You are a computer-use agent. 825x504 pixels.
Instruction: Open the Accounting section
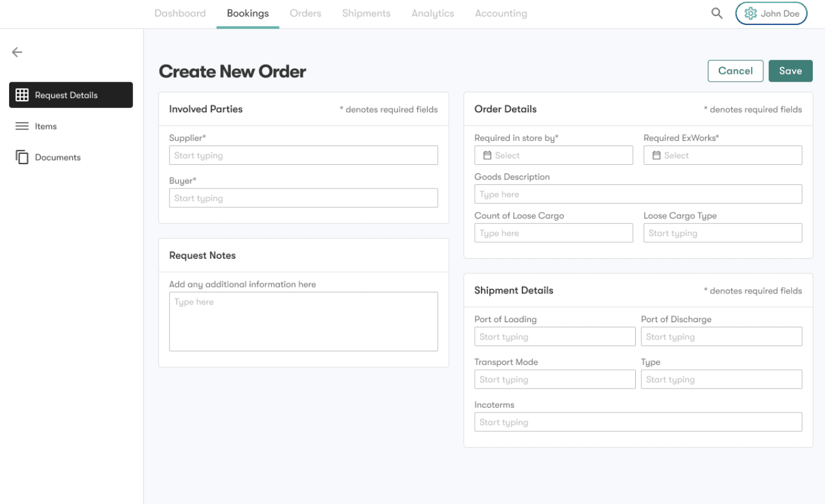tap(500, 13)
